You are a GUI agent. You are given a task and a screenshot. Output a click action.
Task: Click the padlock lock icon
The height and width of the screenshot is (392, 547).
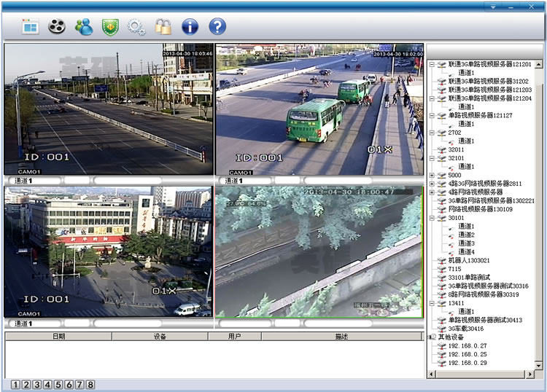163,27
